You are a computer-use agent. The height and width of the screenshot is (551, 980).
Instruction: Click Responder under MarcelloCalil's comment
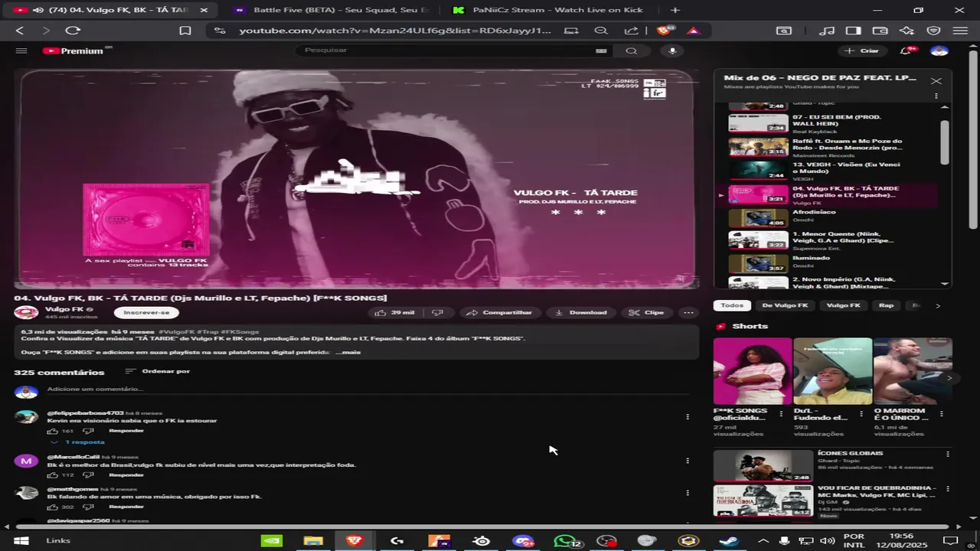point(126,475)
